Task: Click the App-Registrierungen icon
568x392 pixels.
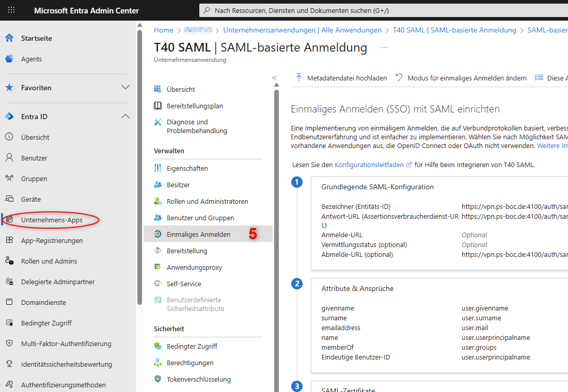Action: [x=9, y=240]
